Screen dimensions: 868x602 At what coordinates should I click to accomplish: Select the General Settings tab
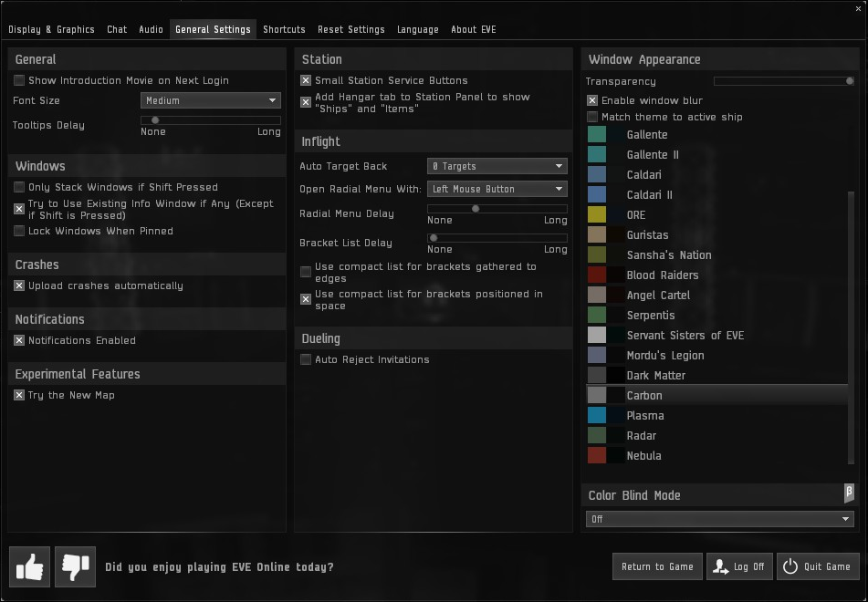click(214, 29)
